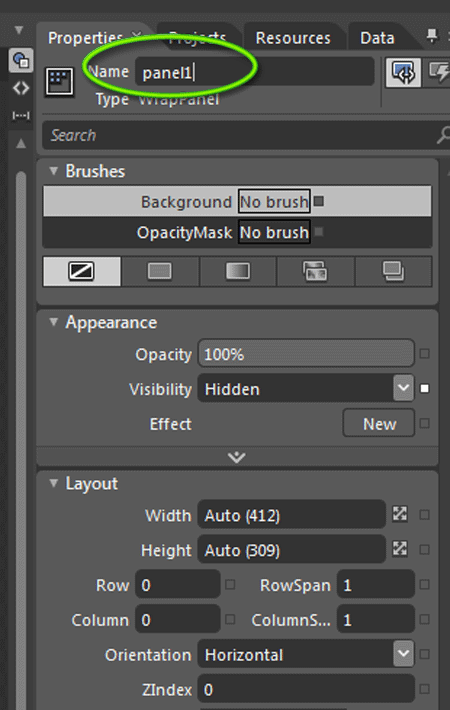Switch to the Data tab
The width and height of the screenshot is (450, 710).
377,38
